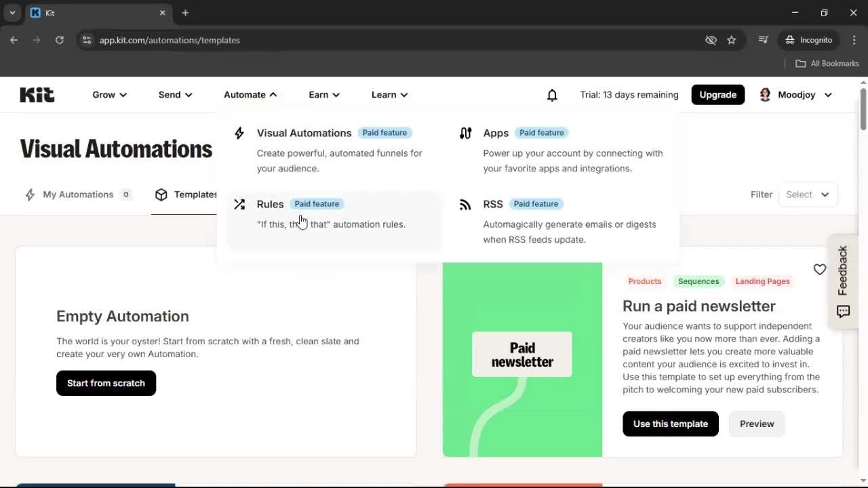
Task: Click the Kit logo to go home
Action: click(x=37, y=95)
